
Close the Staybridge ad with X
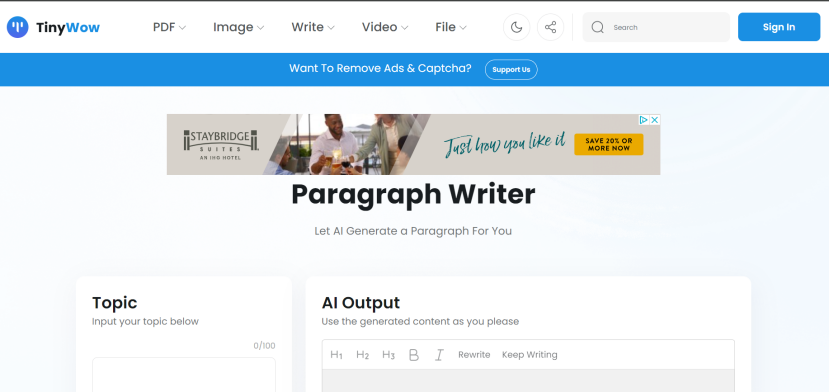point(655,120)
